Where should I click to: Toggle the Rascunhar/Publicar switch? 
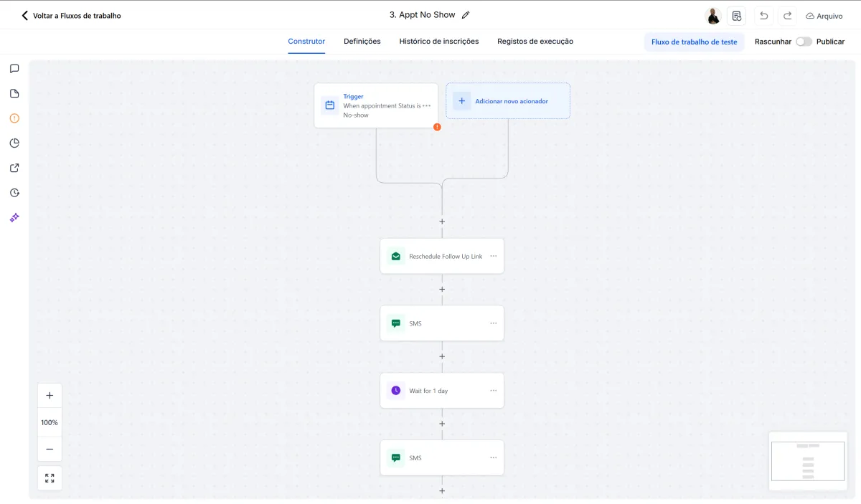tap(804, 42)
